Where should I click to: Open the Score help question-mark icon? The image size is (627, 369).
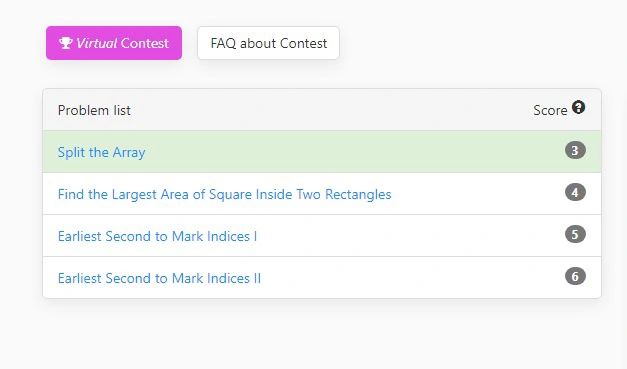tap(578, 107)
